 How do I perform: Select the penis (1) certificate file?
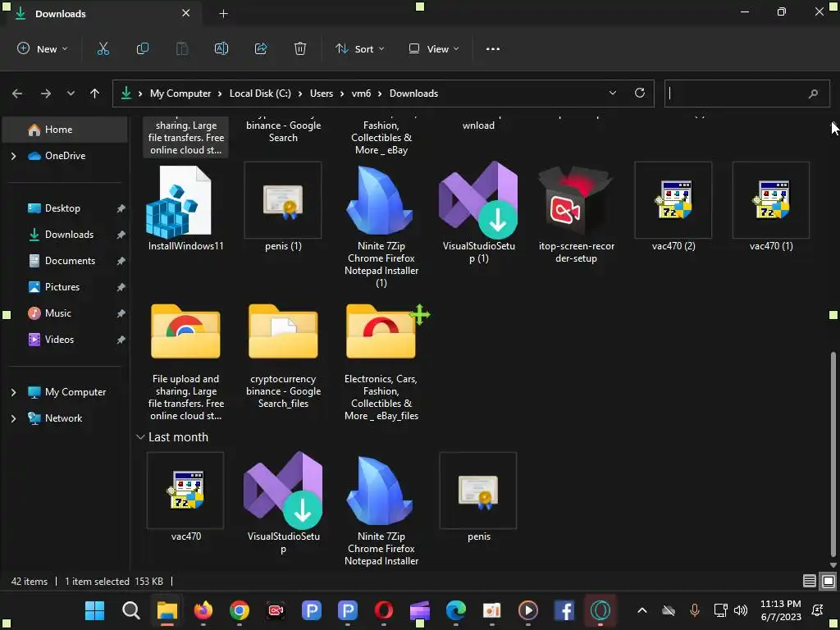[283, 208]
